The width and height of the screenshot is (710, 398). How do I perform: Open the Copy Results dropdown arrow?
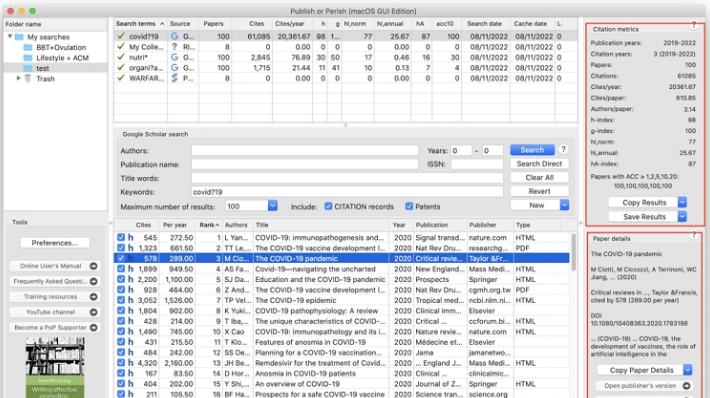(682, 202)
